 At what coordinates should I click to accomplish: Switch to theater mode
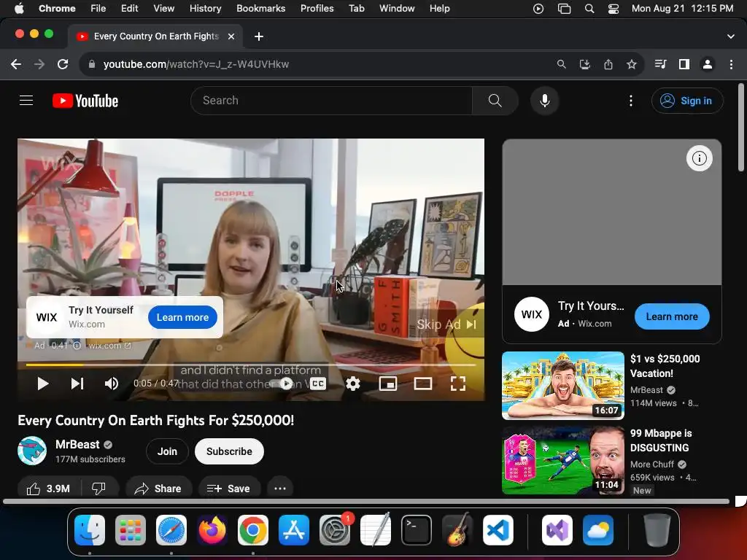point(423,384)
